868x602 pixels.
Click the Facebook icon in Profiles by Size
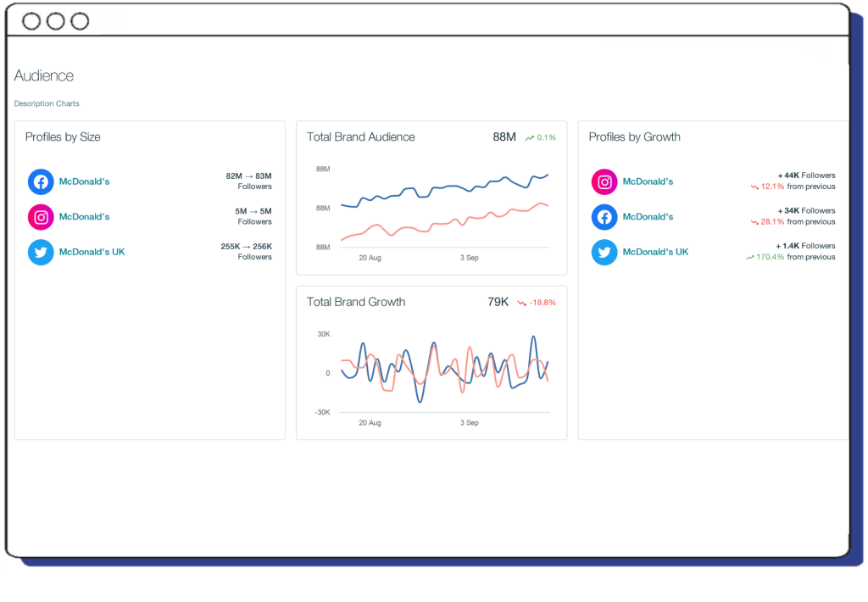pos(41,181)
